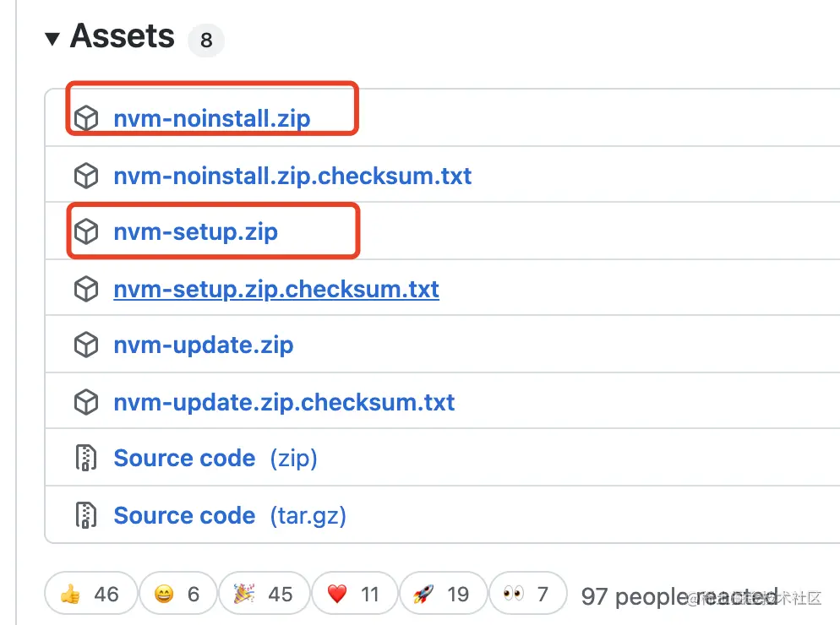Click package icon beside nvm-noinstall.zip.checksum.txt
The width and height of the screenshot is (840, 625).
pyautogui.click(x=86, y=176)
